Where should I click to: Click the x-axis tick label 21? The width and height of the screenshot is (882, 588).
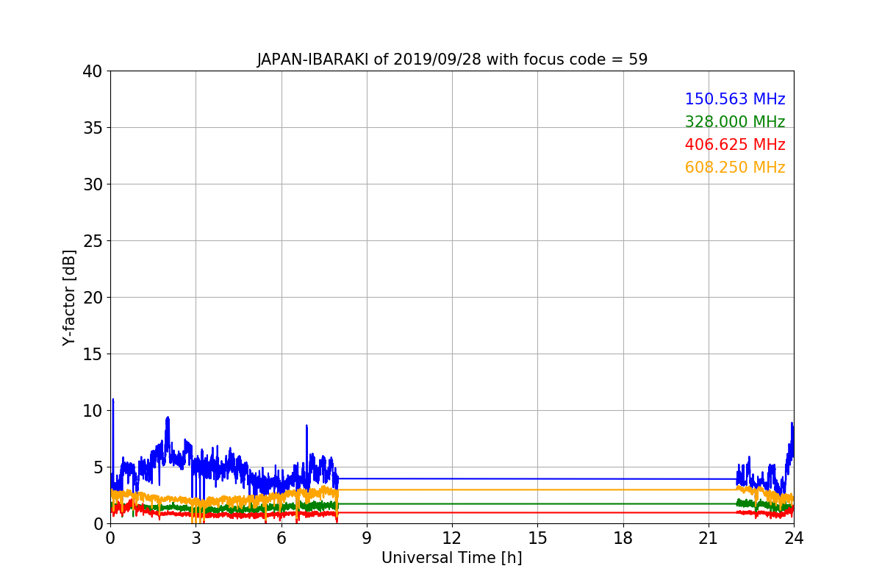(x=709, y=537)
